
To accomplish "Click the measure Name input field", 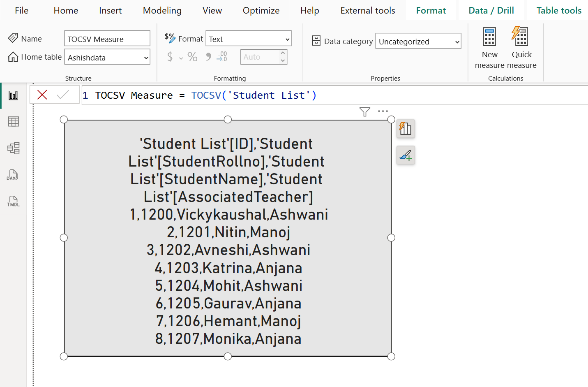I will [107, 39].
